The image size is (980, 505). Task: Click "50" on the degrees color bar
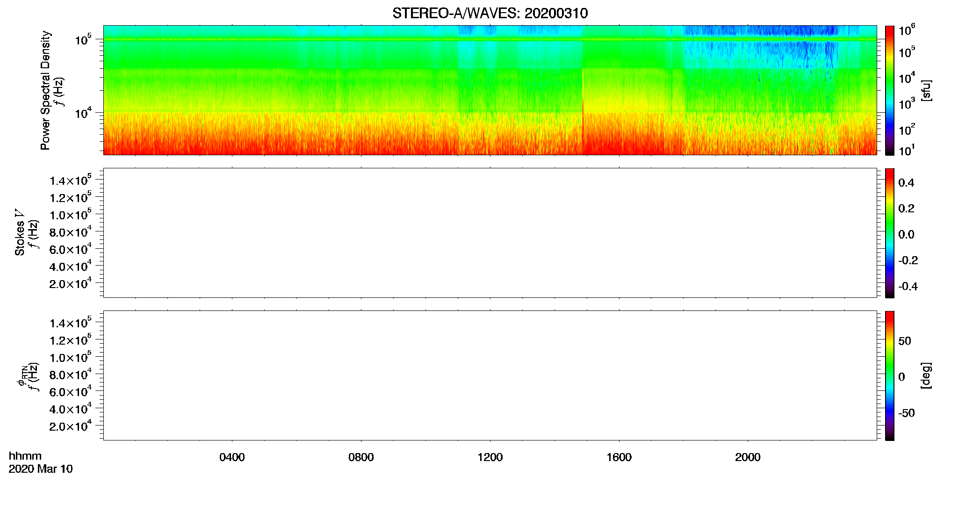905,341
